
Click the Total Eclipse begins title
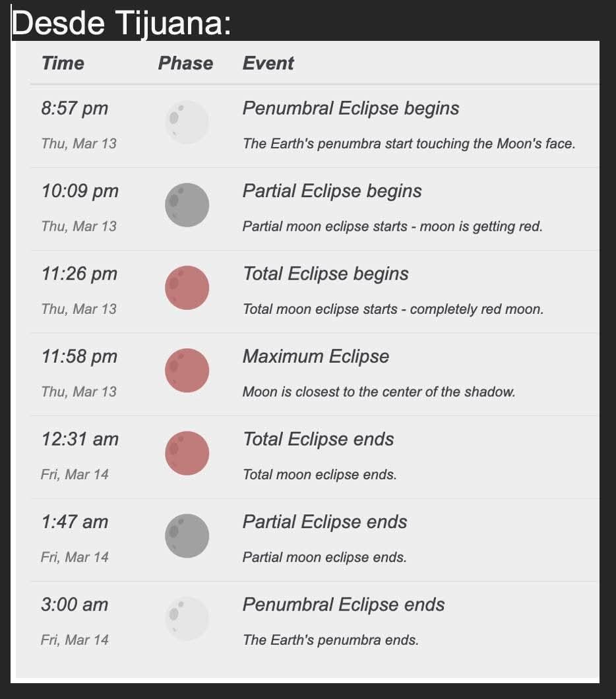pos(326,274)
